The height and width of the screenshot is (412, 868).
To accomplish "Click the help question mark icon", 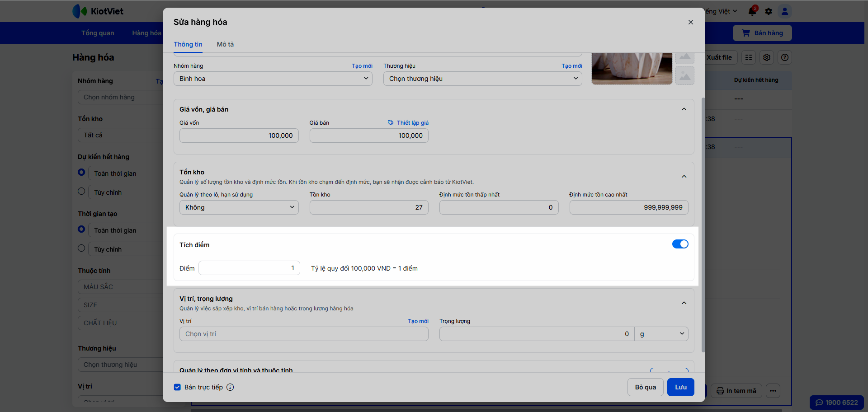I will (x=785, y=57).
